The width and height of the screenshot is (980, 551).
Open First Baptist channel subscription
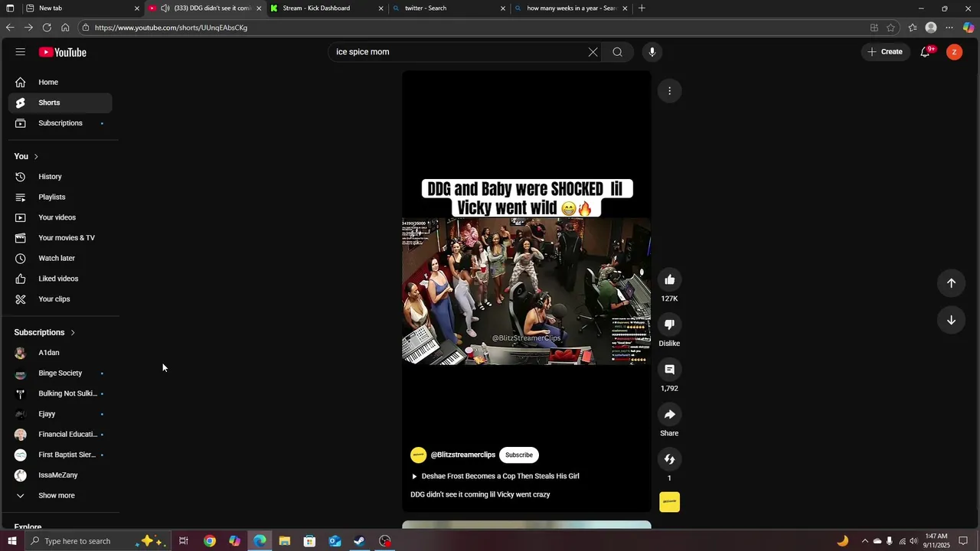pos(60,455)
